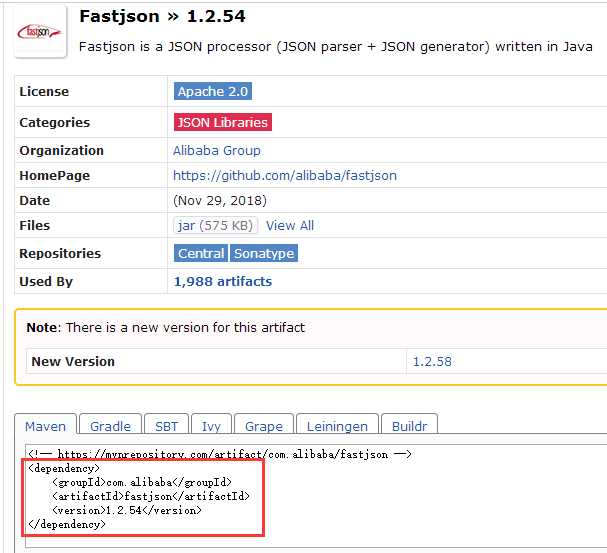This screenshot has width=607, height=553.
Task: Click the Used By row label
Action: 46,282
